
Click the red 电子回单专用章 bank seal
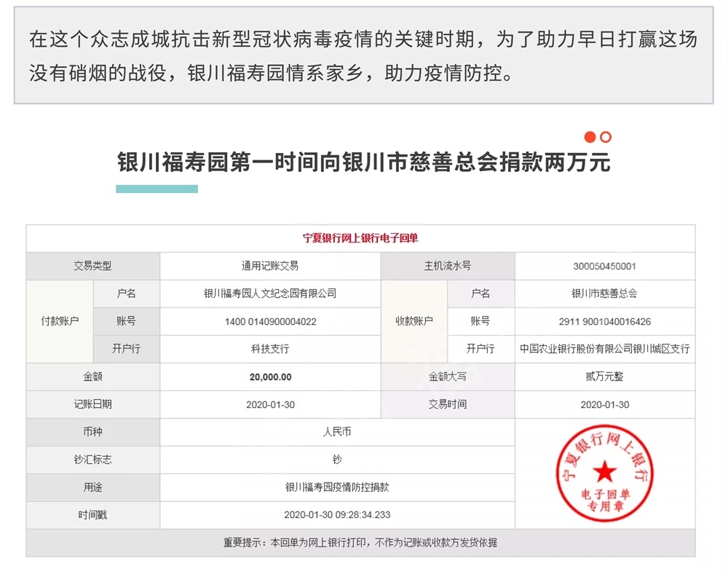tap(604, 473)
